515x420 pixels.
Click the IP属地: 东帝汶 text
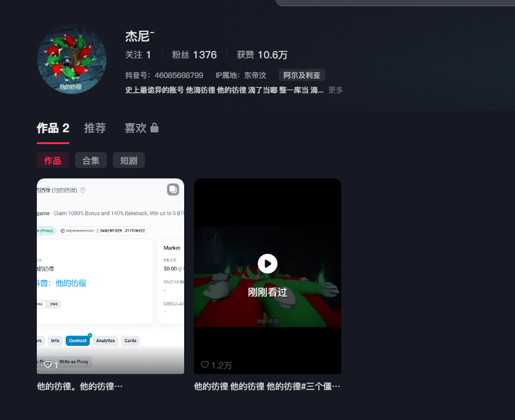click(x=241, y=75)
